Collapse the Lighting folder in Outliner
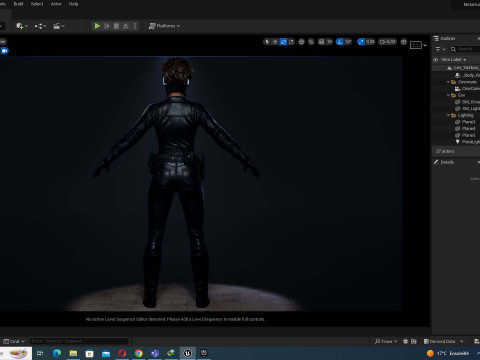The height and width of the screenshot is (360, 480). pos(448,115)
